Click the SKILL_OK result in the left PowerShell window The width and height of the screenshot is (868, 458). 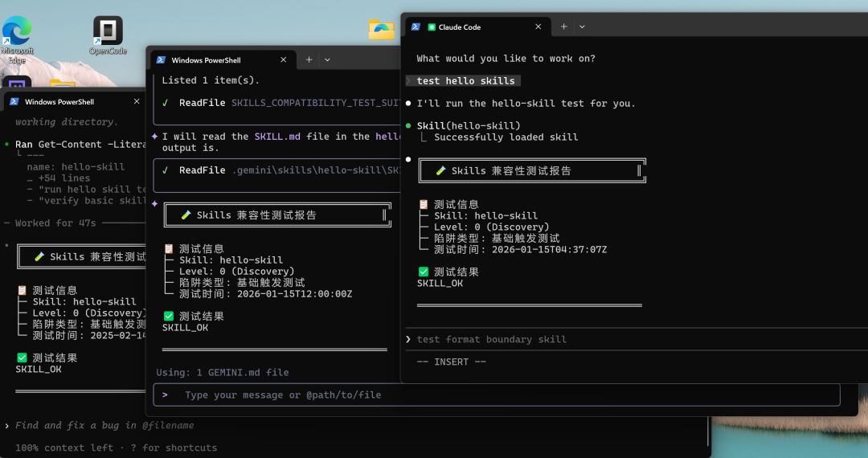coord(39,369)
